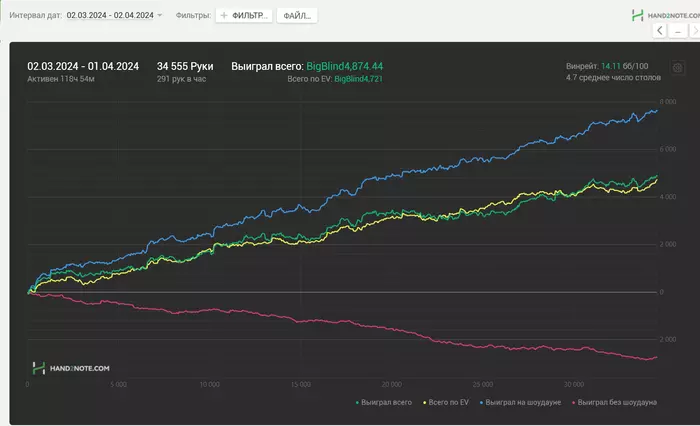The width and height of the screenshot is (700, 426).
Task: Click the Hand2Note logo at top right
Action: click(x=666, y=15)
